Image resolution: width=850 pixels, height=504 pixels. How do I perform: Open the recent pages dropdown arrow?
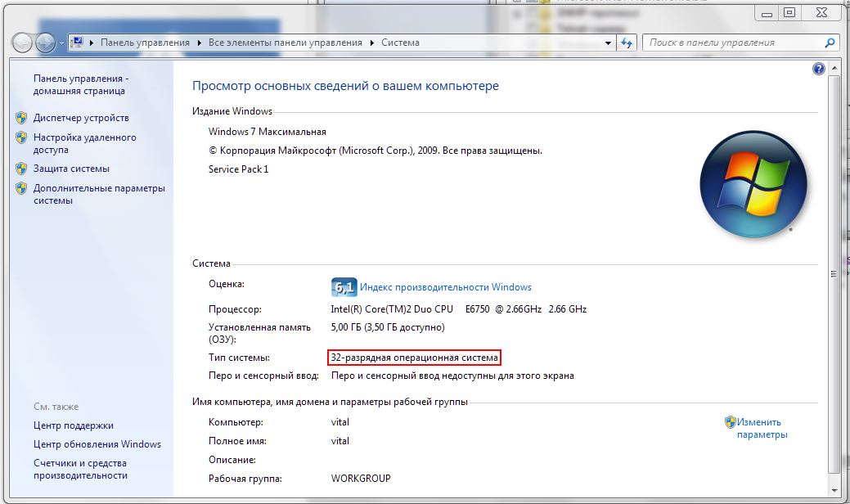click(61, 43)
